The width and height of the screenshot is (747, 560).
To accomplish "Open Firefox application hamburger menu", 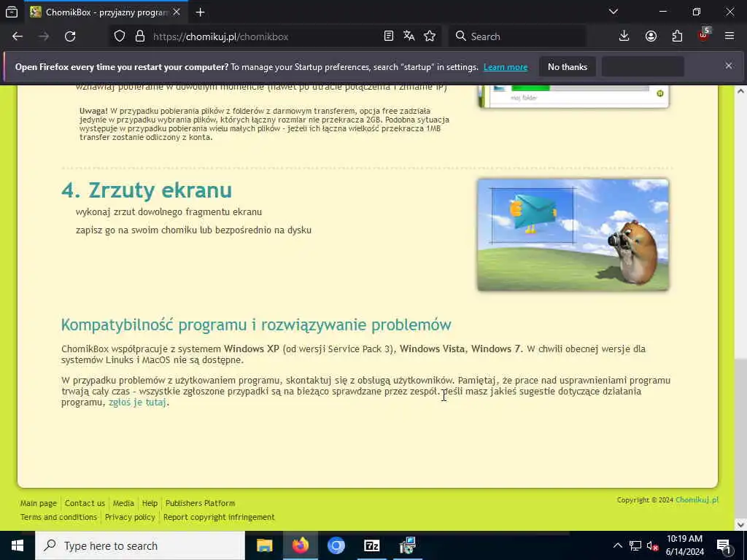I will point(729,36).
